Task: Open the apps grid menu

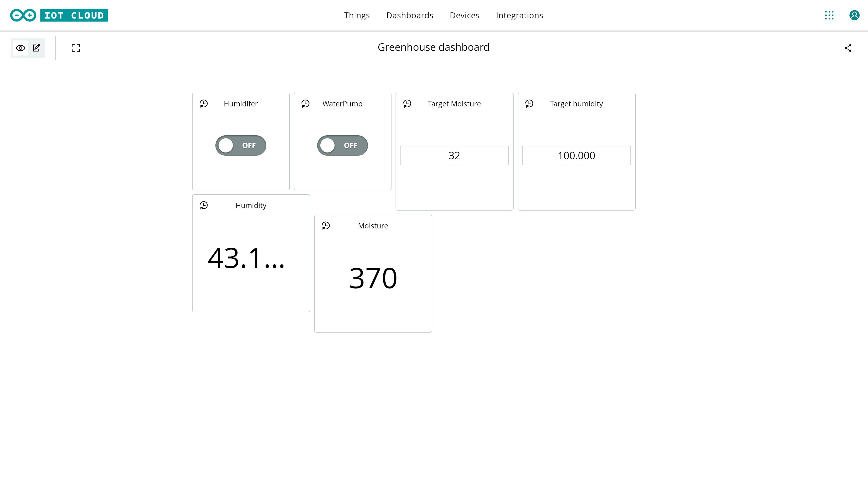Action: [829, 16]
